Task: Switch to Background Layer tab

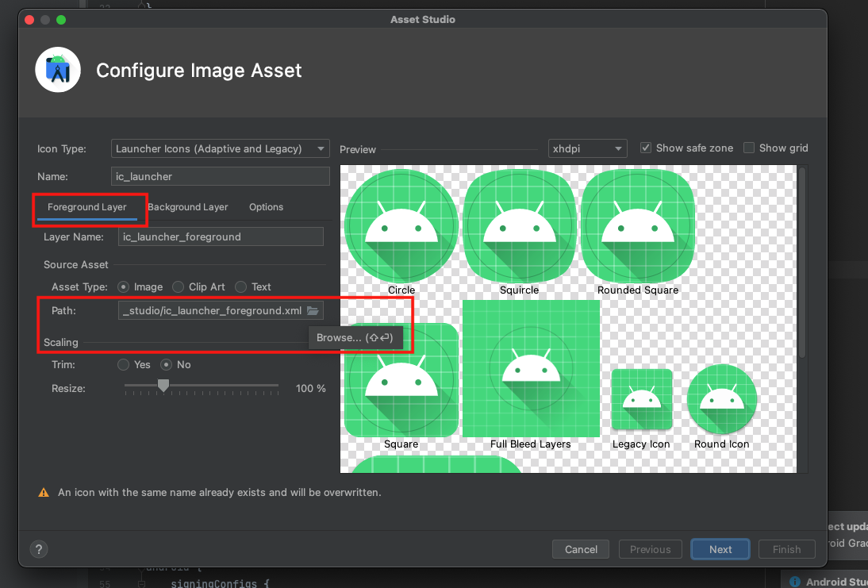Action: point(188,207)
